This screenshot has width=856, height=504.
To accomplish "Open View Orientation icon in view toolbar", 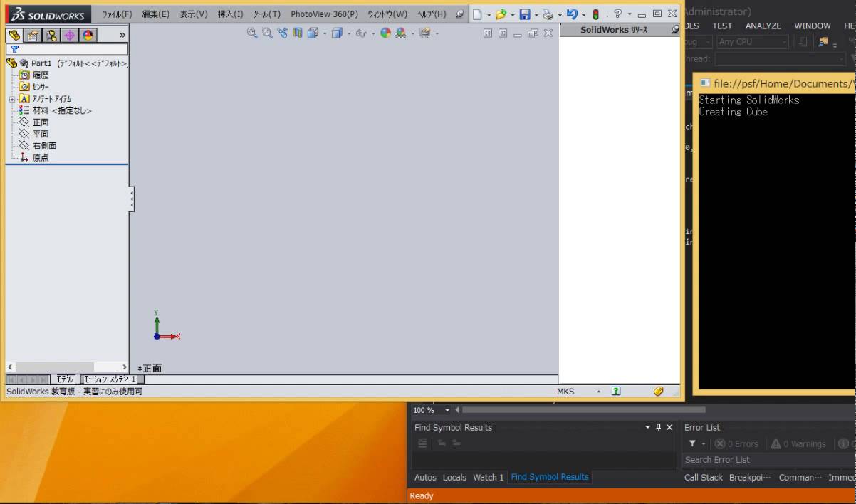I will click(x=313, y=33).
